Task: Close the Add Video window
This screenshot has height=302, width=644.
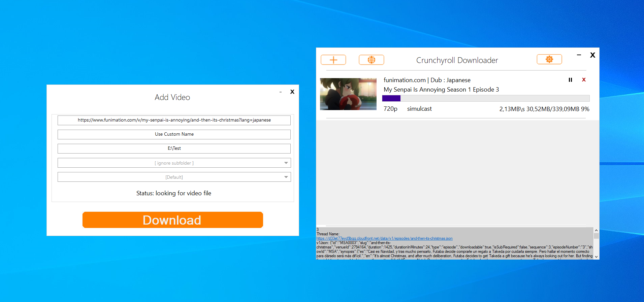Action: tap(292, 92)
